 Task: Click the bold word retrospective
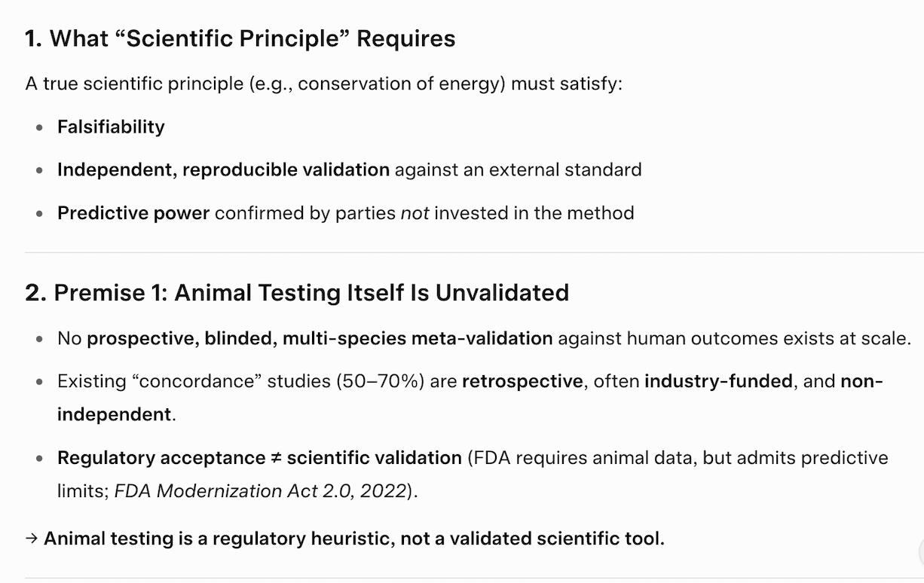(522, 381)
